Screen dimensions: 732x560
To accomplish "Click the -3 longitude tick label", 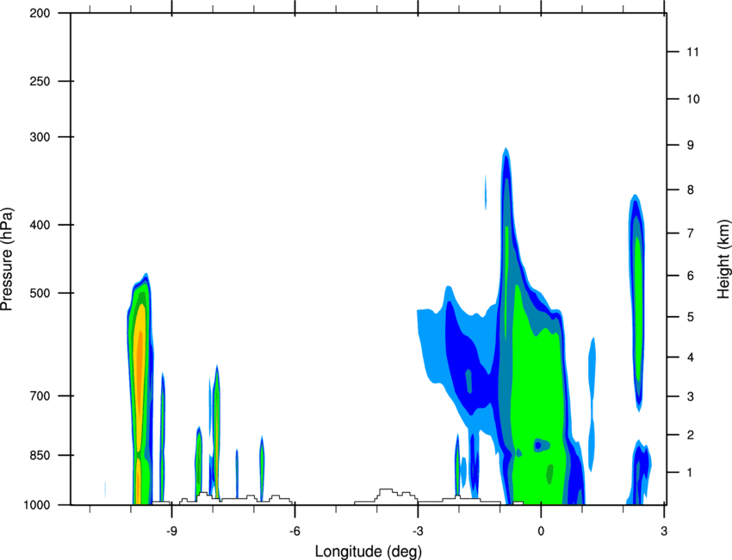I will (418, 532).
